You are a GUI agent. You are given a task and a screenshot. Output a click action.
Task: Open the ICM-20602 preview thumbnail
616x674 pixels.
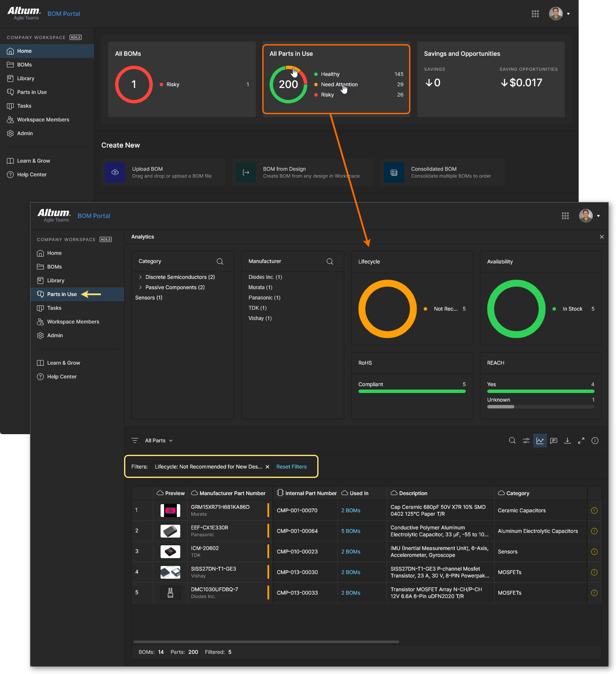pyautogui.click(x=170, y=552)
